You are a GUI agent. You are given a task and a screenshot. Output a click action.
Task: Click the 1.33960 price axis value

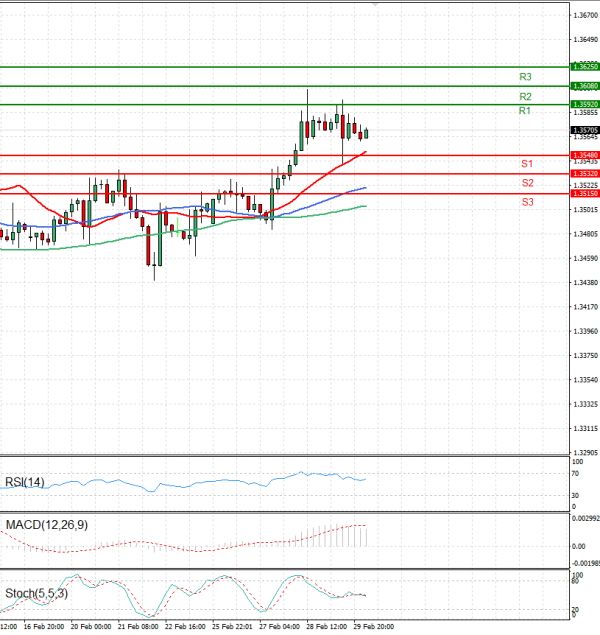pyautogui.click(x=586, y=331)
